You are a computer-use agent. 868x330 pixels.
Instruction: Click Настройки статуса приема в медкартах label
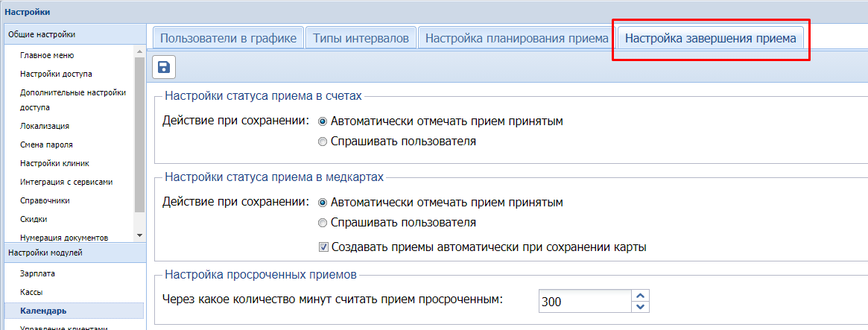[x=275, y=177]
